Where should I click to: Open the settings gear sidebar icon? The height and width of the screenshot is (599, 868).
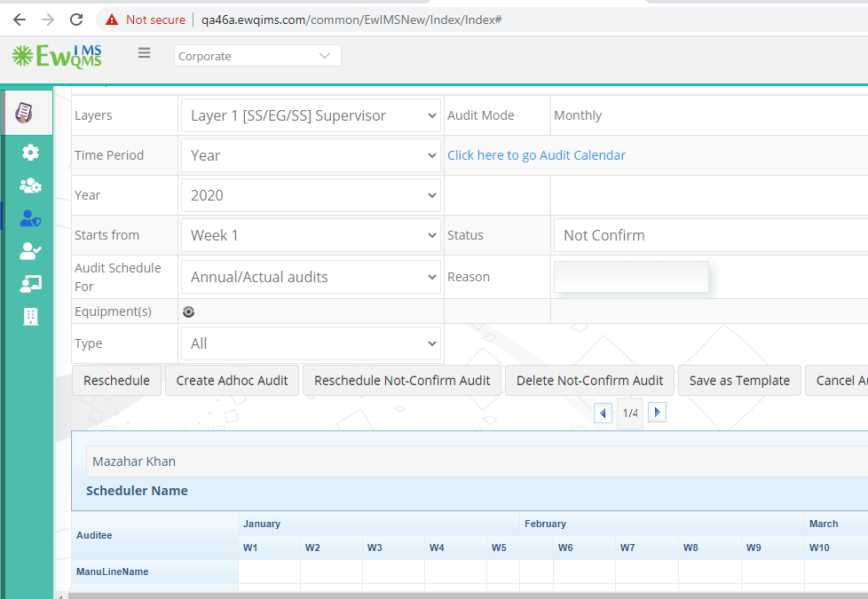click(30, 153)
